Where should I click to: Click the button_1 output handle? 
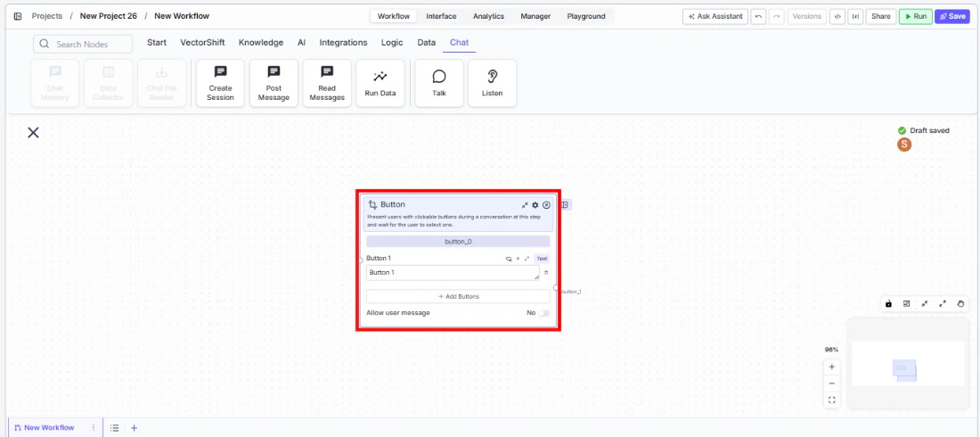(556, 287)
